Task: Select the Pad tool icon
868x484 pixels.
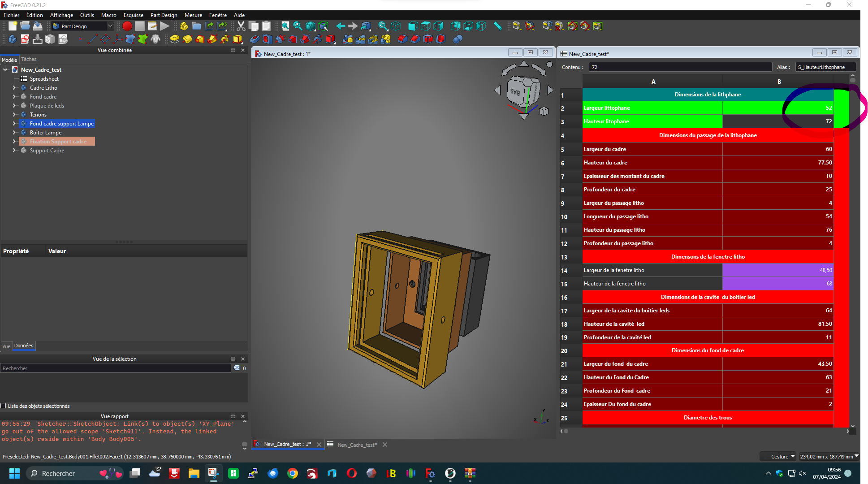Action: pyautogui.click(x=174, y=39)
